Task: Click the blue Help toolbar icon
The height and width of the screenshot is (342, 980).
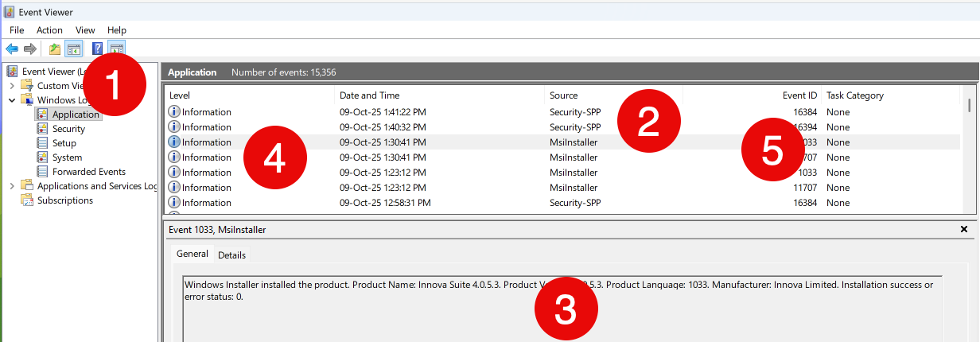Action: coord(97,49)
